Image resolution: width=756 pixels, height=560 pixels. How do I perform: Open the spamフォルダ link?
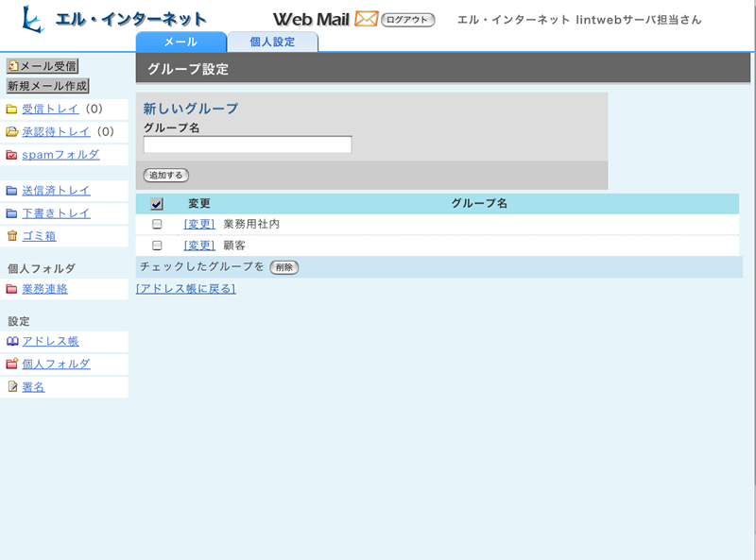(x=60, y=155)
